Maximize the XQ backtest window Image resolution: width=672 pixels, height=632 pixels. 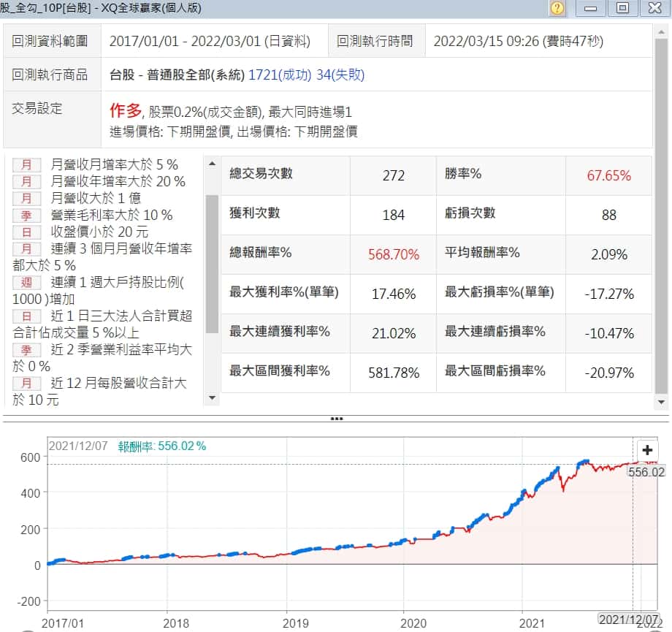[x=622, y=8]
